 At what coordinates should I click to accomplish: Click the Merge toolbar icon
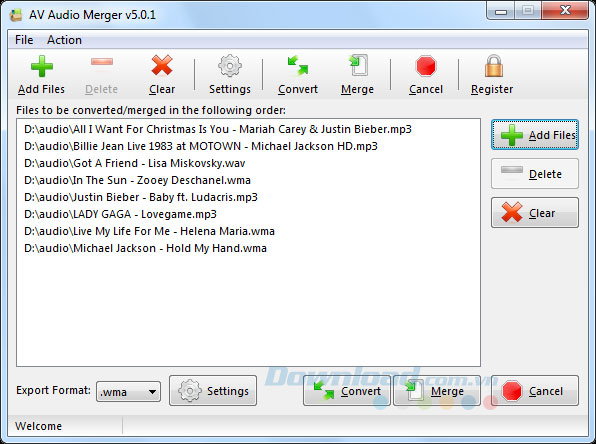358,65
